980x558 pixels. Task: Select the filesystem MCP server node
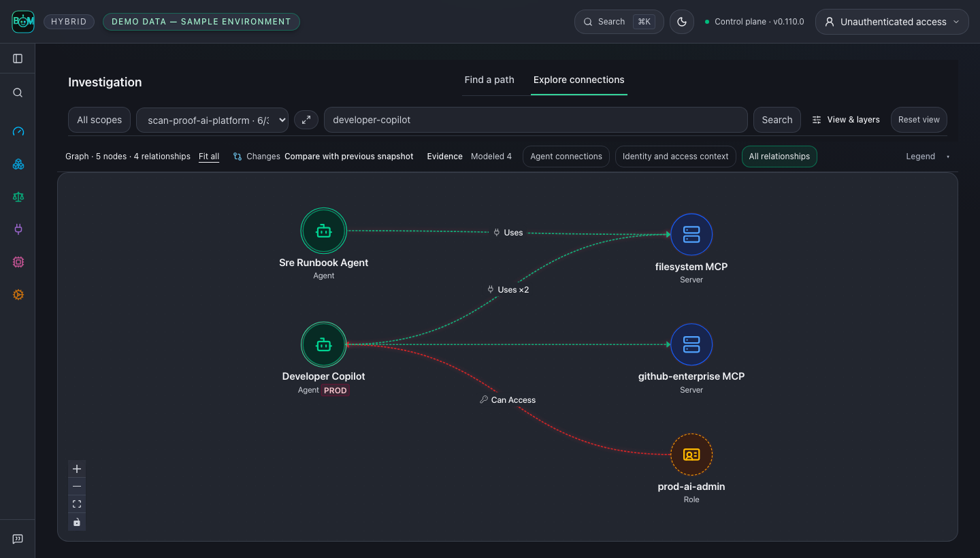pos(691,235)
